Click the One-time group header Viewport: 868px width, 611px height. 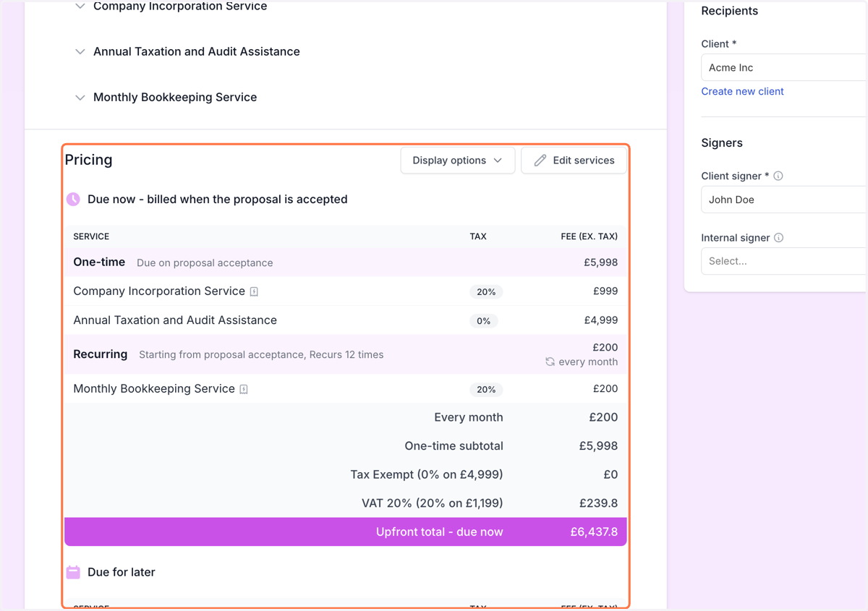[x=346, y=262]
